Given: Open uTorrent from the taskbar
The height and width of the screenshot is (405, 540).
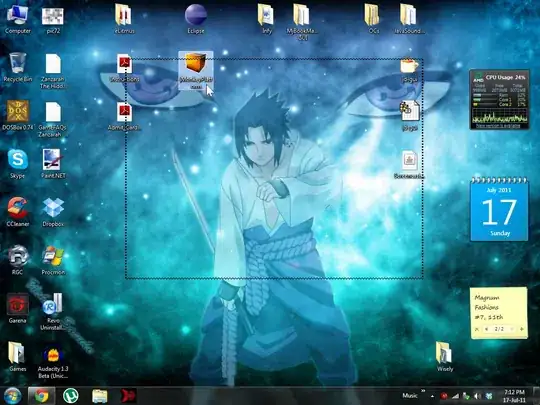Looking at the screenshot, I should [x=71, y=396].
